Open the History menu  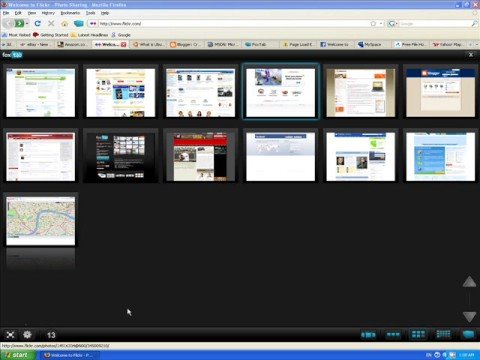[48, 13]
